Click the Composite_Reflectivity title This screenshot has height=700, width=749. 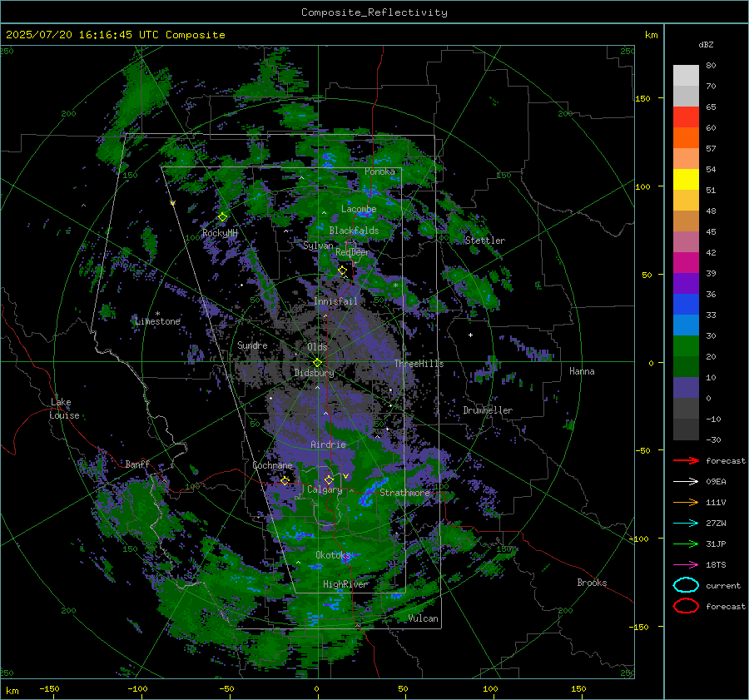click(374, 12)
